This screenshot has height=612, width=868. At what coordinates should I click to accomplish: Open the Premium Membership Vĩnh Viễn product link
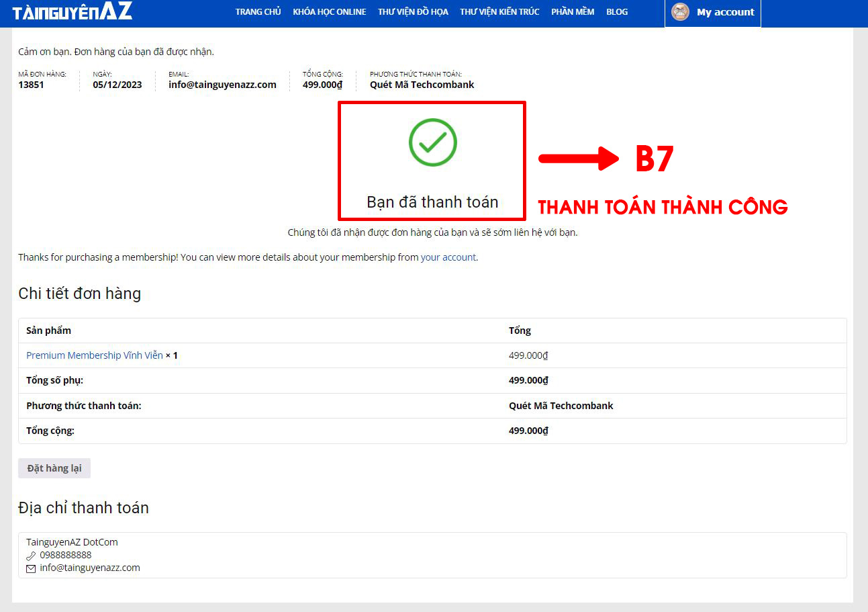click(94, 355)
